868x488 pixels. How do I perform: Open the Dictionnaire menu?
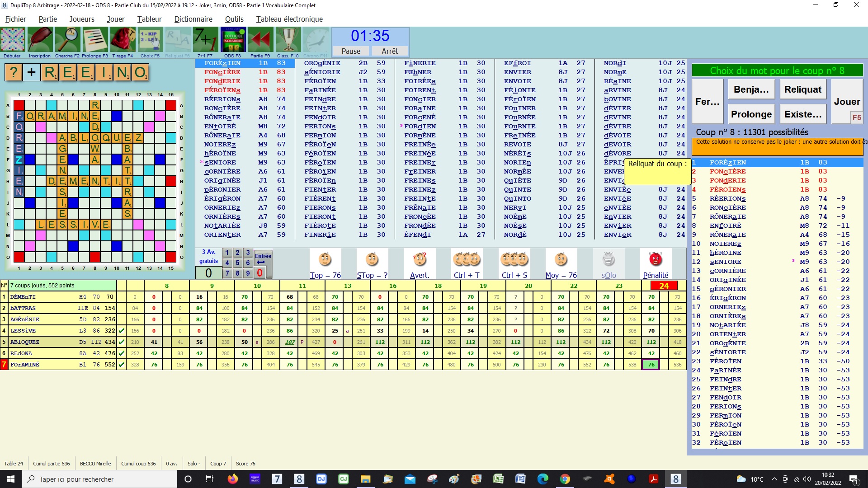click(x=193, y=19)
